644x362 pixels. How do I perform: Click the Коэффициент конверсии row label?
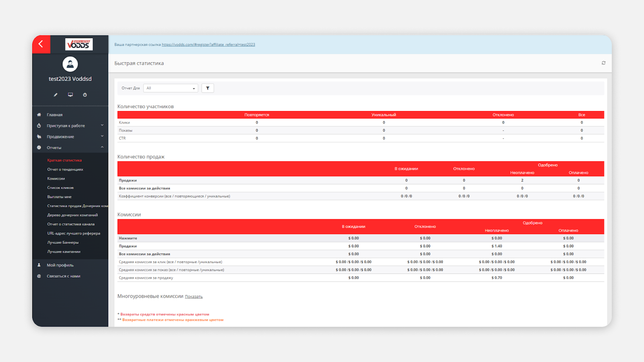[174, 196]
